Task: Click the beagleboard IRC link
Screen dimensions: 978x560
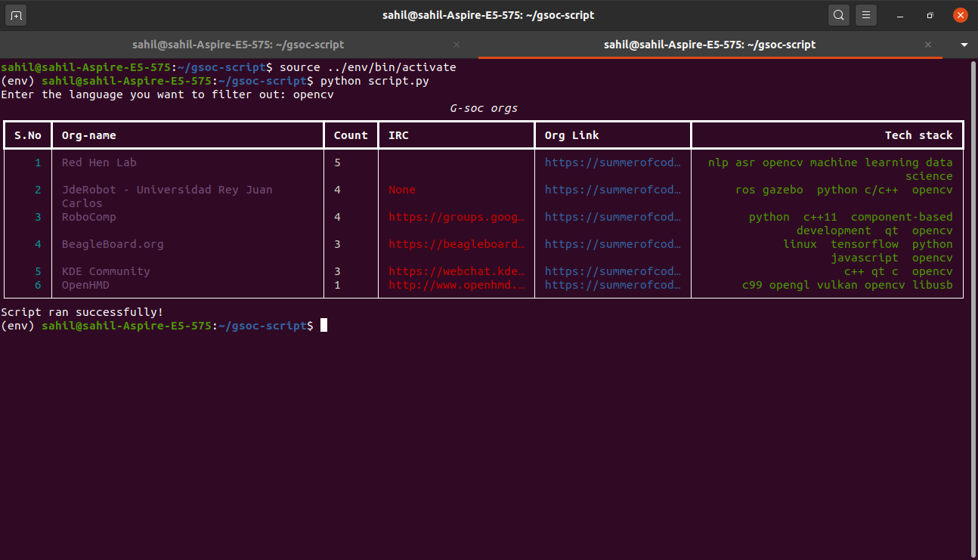Action: 457,244
